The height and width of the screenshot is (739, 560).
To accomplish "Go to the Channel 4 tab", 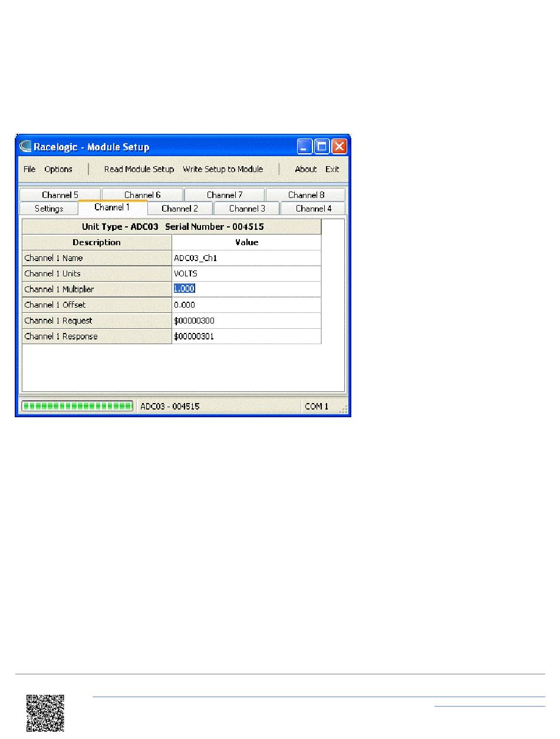I will (313, 209).
